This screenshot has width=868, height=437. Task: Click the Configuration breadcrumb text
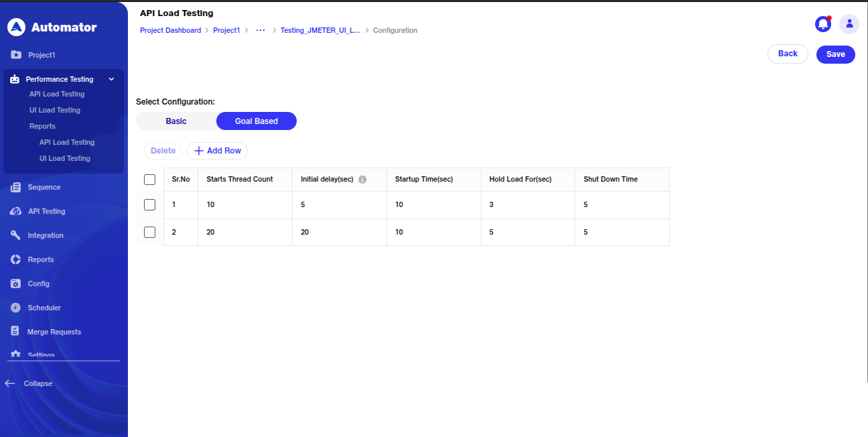[395, 30]
